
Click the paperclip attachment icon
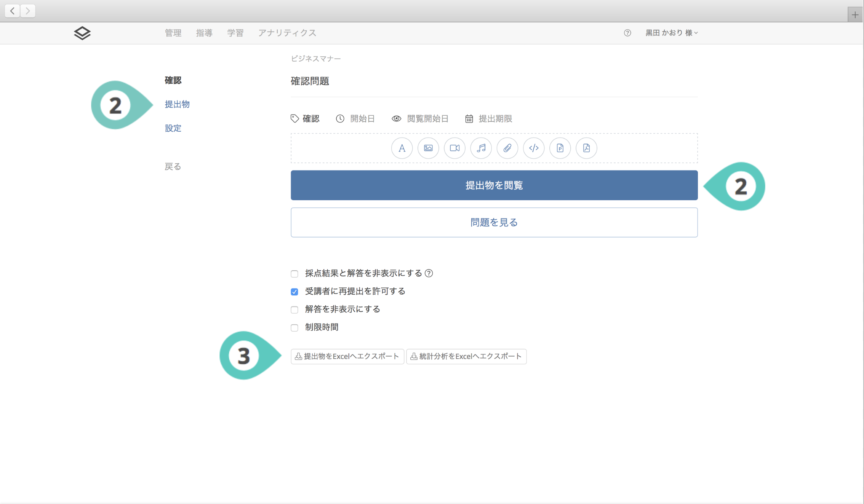pos(507,148)
